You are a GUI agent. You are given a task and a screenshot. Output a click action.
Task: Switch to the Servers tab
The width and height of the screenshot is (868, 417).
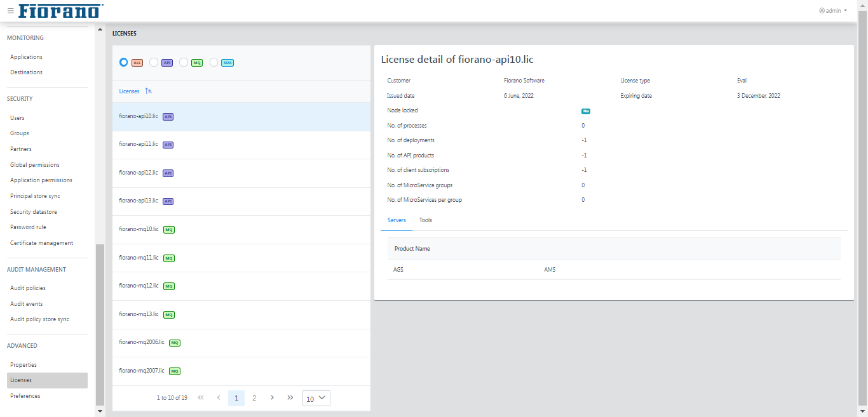point(397,220)
